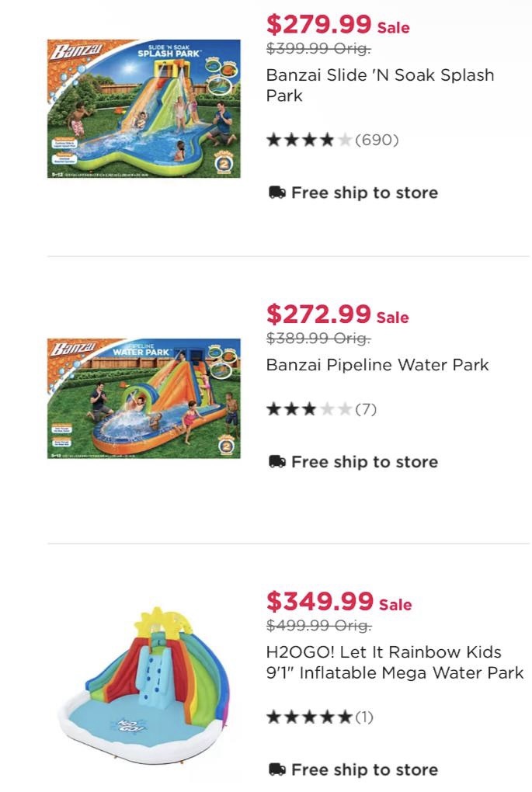Click the $399.99 original price text
Image resolution: width=532 pixels, height=792 pixels.
tap(318, 49)
